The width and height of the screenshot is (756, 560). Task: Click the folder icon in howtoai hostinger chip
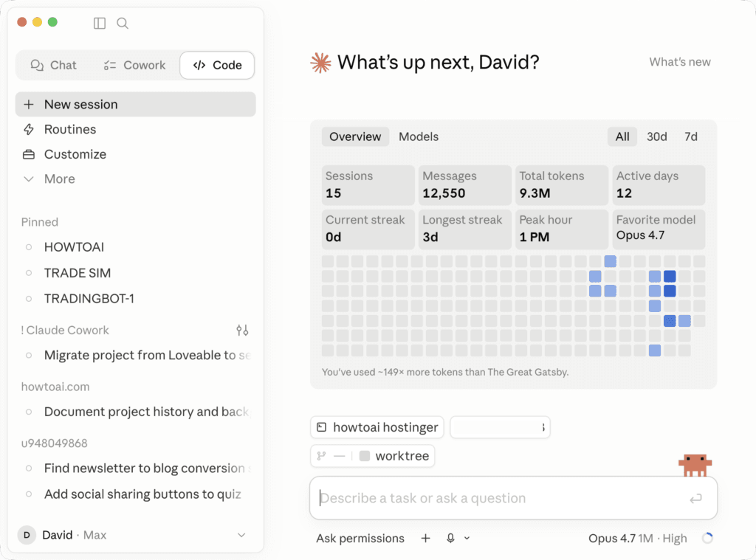[322, 427]
